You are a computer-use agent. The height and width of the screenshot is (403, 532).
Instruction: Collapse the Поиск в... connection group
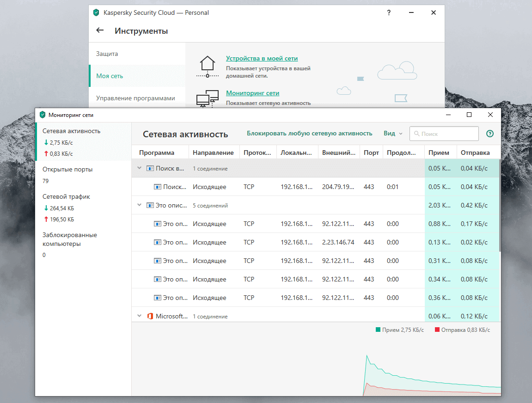point(139,168)
